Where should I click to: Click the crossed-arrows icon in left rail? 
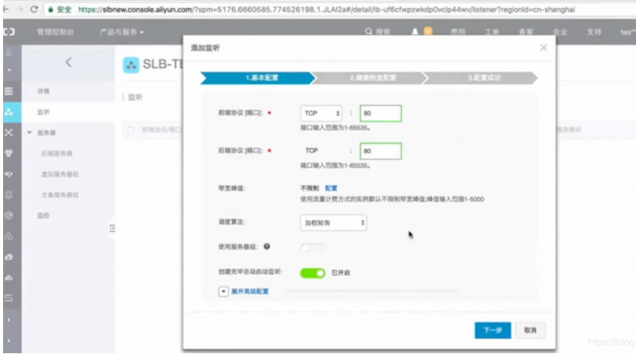[x=9, y=132]
